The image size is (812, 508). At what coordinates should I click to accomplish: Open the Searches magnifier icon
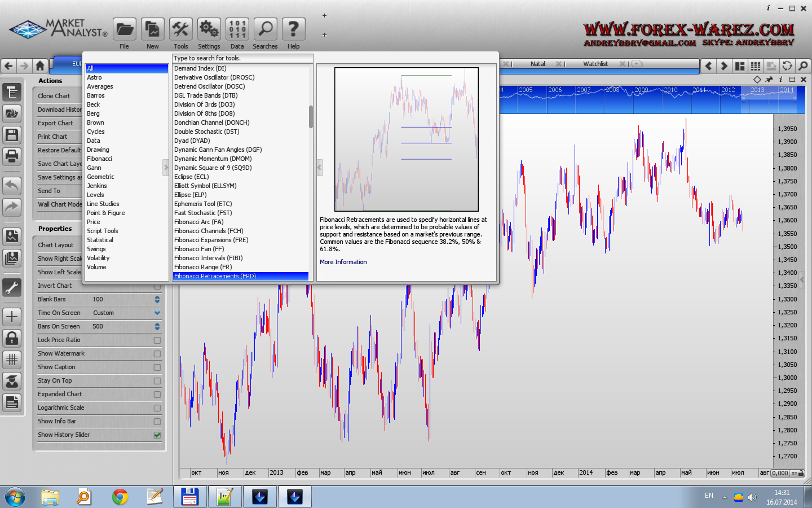pyautogui.click(x=265, y=29)
